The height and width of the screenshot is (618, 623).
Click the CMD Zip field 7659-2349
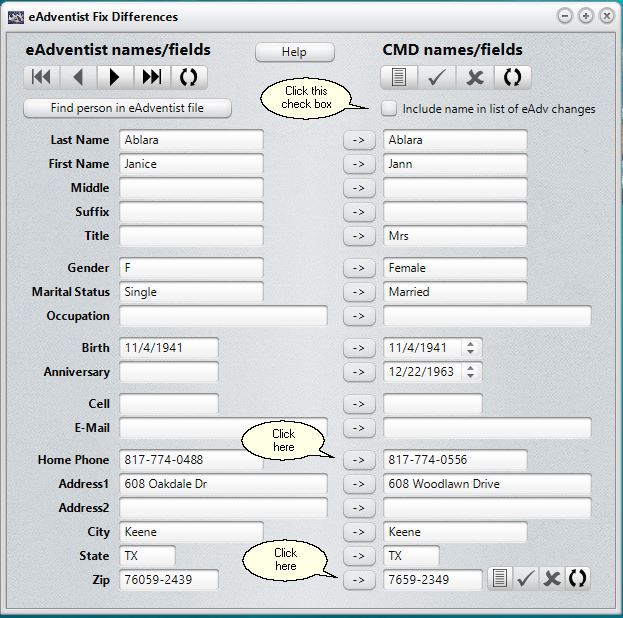[x=433, y=580]
